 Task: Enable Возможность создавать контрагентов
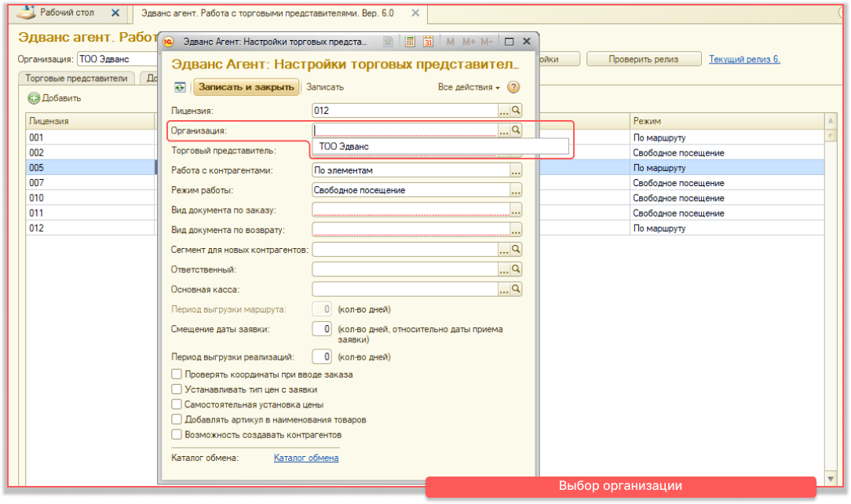pyautogui.click(x=177, y=435)
